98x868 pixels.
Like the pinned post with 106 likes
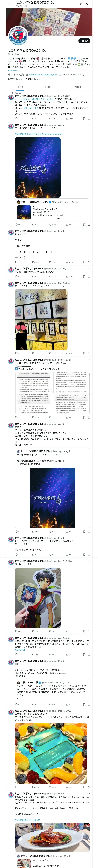[x=52, y=119]
